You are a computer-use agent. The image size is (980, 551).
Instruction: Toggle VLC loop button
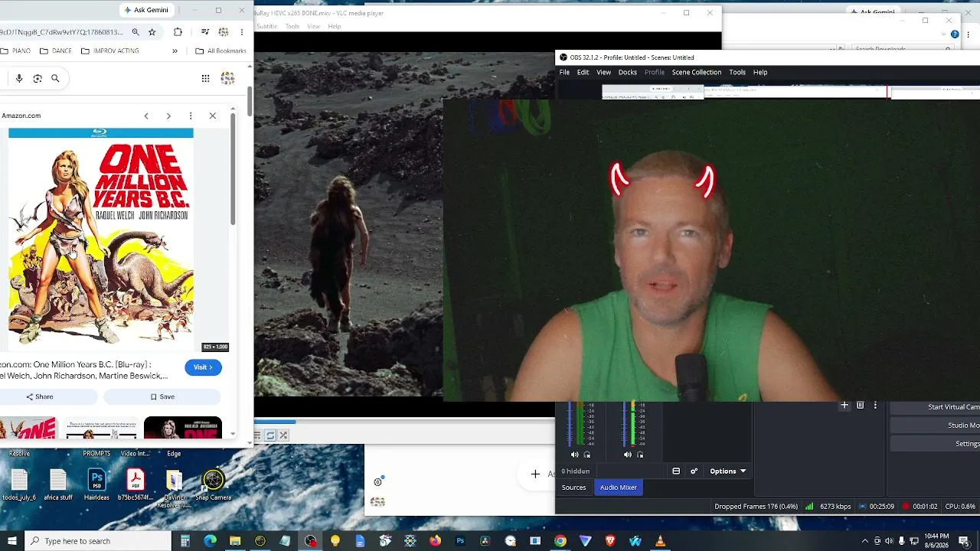point(270,435)
